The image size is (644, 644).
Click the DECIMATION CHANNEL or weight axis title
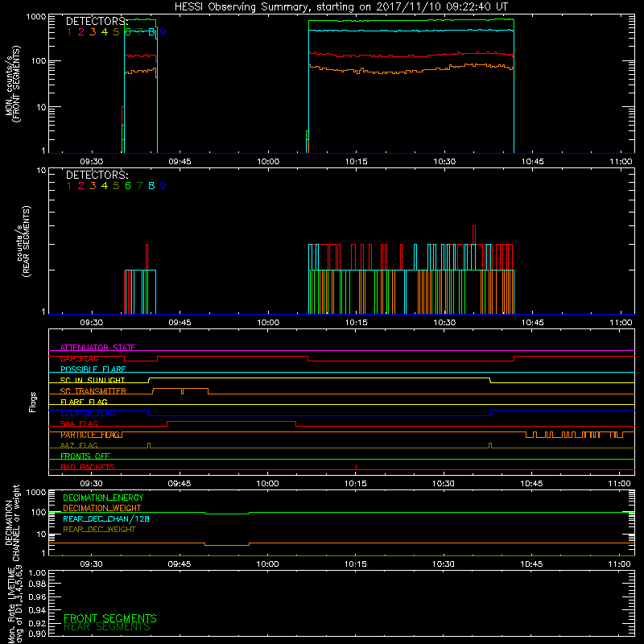coord(12,522)
